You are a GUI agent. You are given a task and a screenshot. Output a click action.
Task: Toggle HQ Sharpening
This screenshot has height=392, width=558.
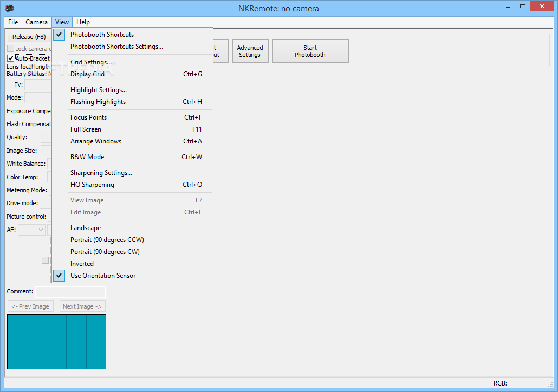point(132,185)
